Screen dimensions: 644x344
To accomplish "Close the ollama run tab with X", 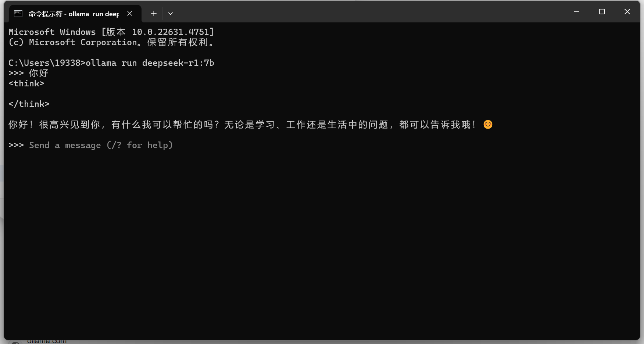I will click(130, 14).
